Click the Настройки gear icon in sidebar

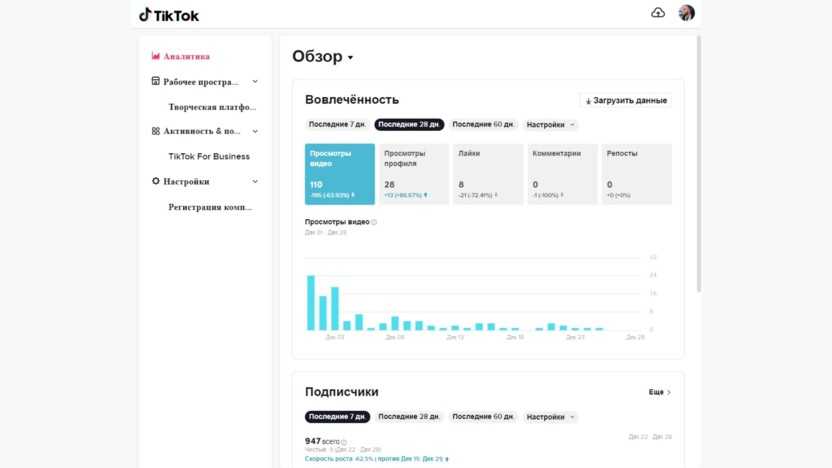(x=155, y=181)
